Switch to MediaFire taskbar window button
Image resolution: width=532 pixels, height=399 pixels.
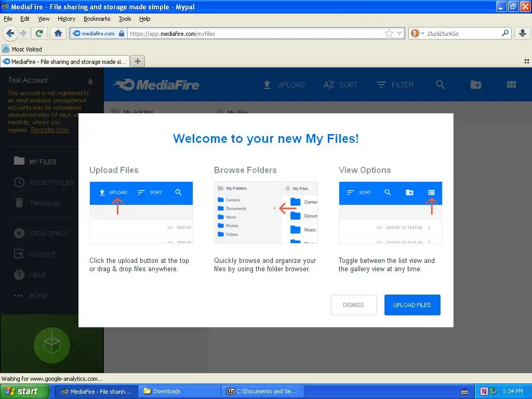click(x=96, y=391)
